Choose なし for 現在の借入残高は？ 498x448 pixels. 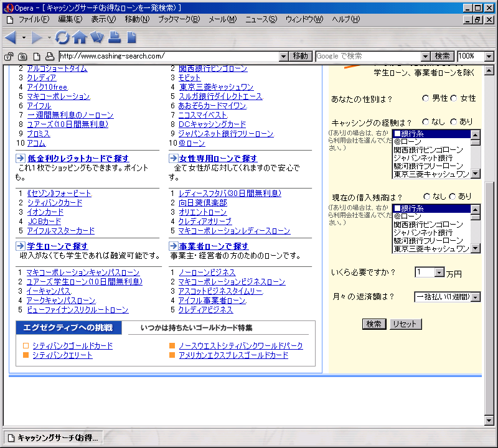(x=426, y=197)
